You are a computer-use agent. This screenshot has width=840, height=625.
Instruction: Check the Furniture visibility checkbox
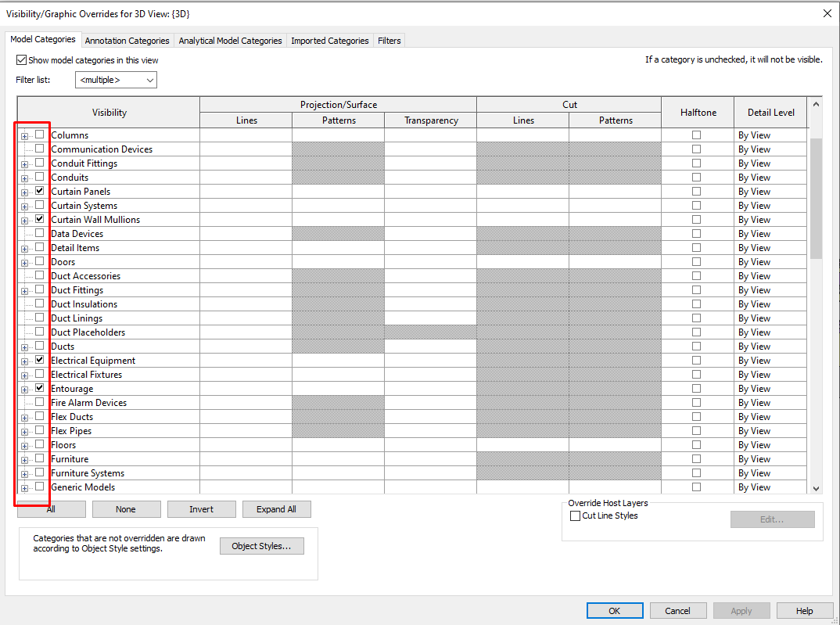click(40, 458)
